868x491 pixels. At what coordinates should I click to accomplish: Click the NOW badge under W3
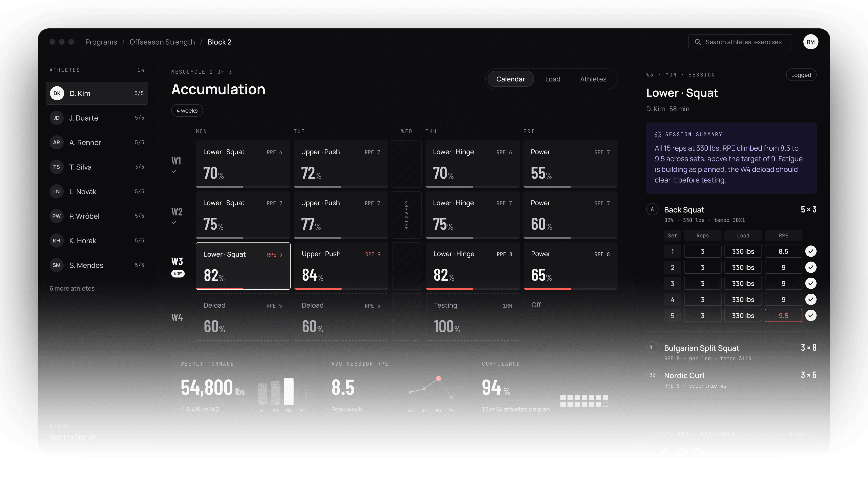pos(178,274)
